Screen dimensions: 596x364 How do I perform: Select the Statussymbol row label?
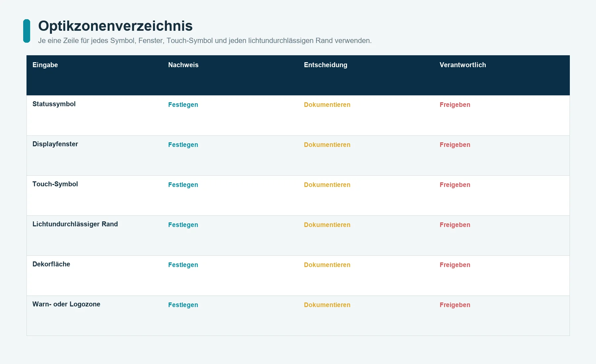(x=54, y=104)
